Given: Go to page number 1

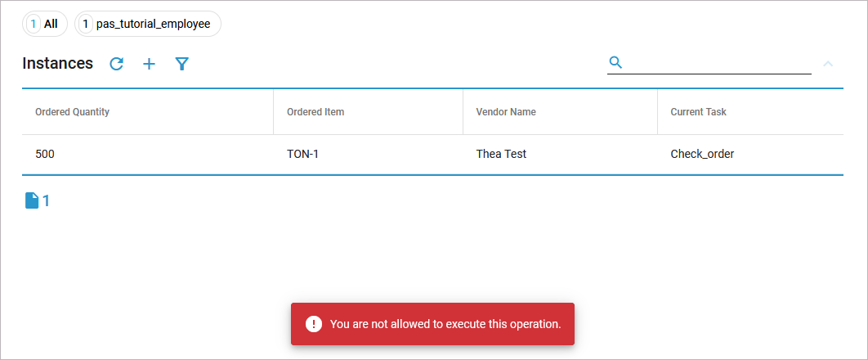Looking at the screenshot, I should coord(47,200).
